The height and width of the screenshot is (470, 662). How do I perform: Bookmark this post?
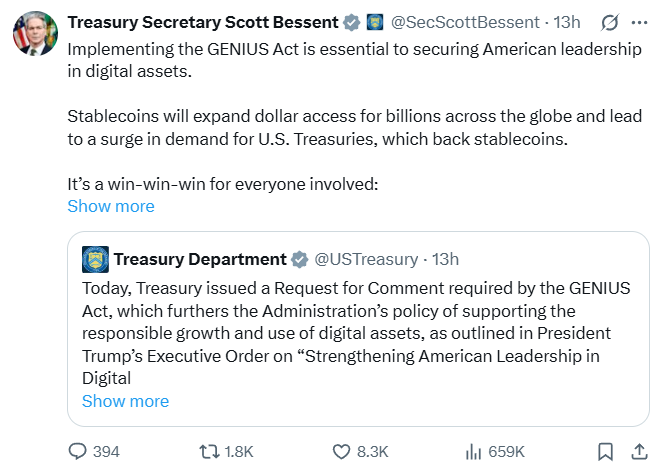pyautogui.click(x=605, y=451)
